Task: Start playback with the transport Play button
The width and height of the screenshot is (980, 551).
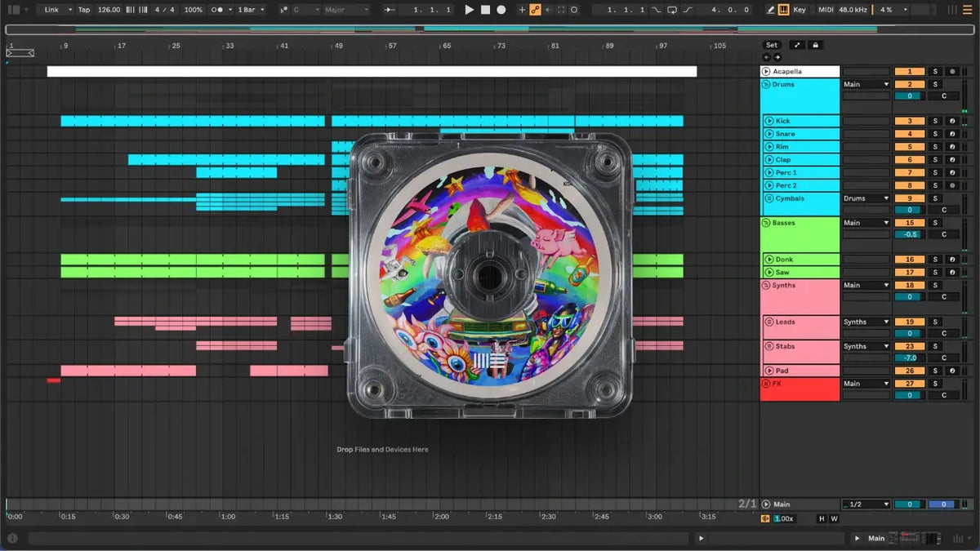Action: [x=469, y=10]
